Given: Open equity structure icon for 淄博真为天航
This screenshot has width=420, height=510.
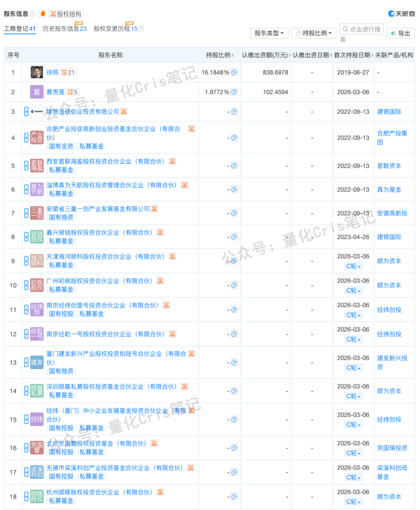Looking at the screenshot, I should (x=185, y=185).
